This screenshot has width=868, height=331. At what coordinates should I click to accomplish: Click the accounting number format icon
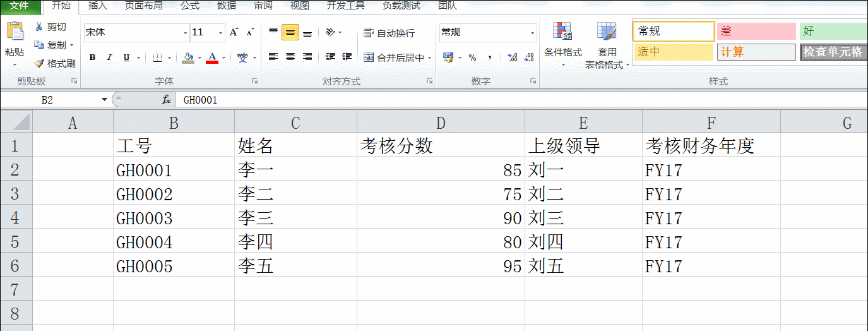click(448, 57)
